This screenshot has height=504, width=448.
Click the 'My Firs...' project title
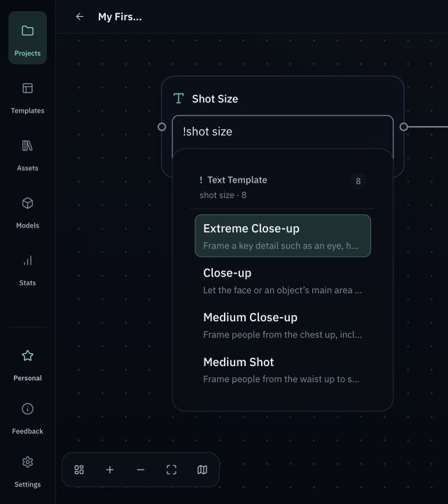[120, 17]
